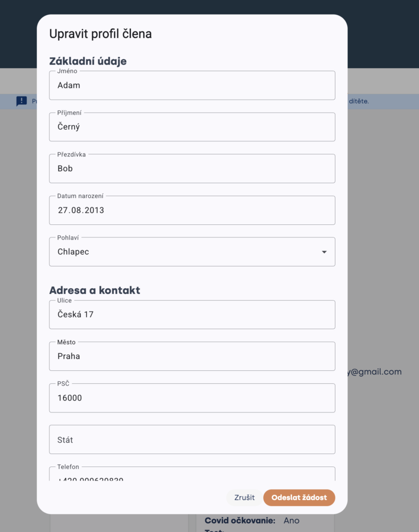Screen dimensions: 419x532
Task: Cancel with the Zrušit button
Action: tap(245, 497)
